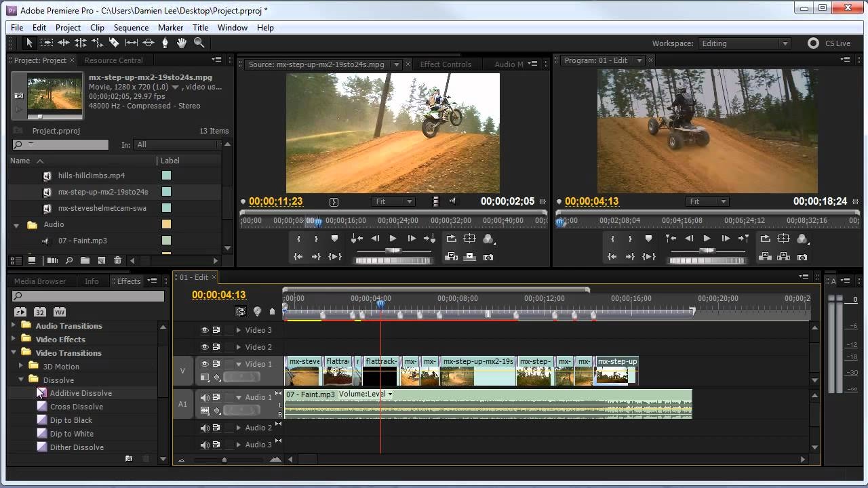Viewport: 868px width, 488px height.
Task: Select the Track Select tool
Action: tap(46, 43)
